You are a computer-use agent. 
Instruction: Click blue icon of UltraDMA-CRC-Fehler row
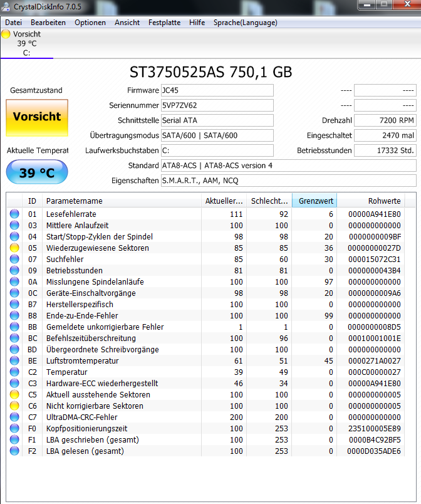14,417
